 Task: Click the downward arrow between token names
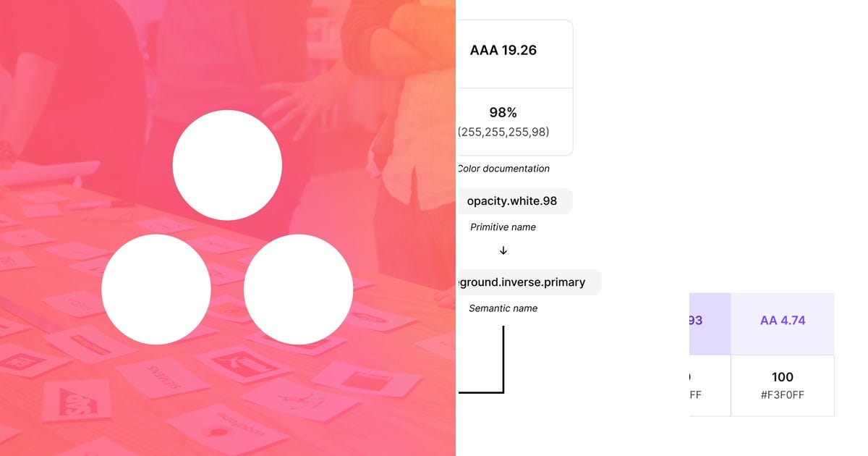[503, 250]
